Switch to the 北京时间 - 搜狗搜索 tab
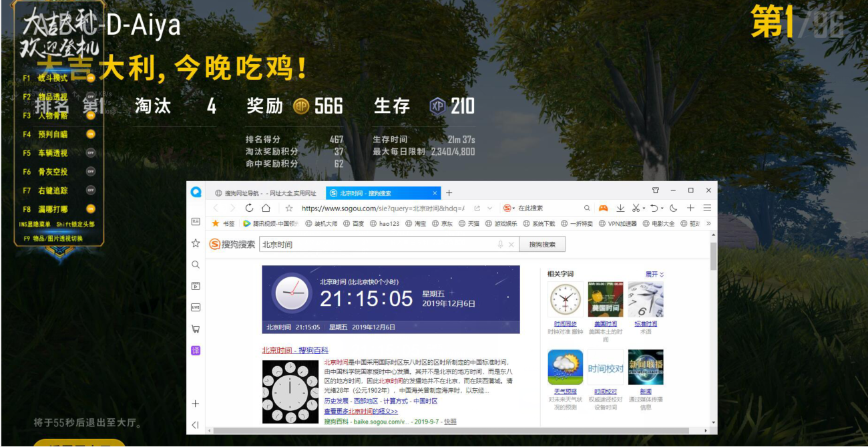The height and width of the screenshot is (447, 868). point(383,193)
